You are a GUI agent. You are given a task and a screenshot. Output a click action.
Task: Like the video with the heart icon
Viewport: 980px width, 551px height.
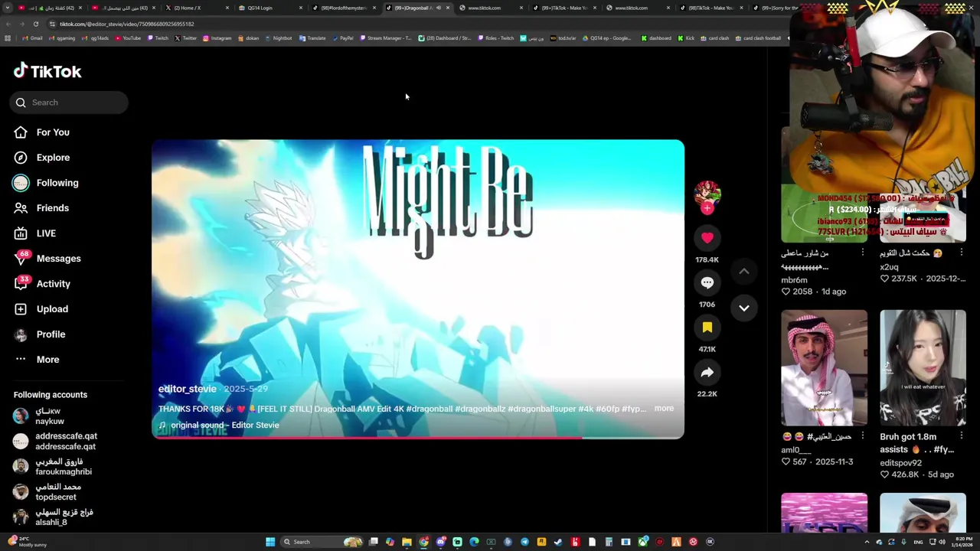(707, 238)
